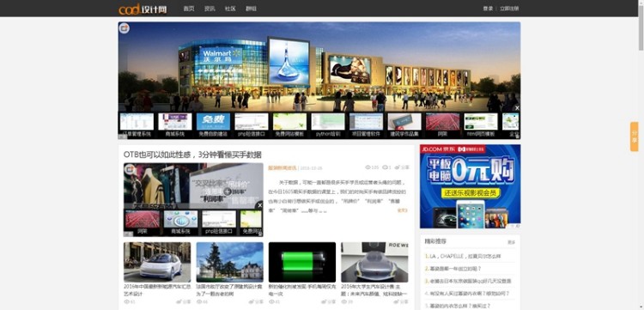Open the html网页模板 ad thumbnail
Screen dimensions: 644x310
(481, 125)
